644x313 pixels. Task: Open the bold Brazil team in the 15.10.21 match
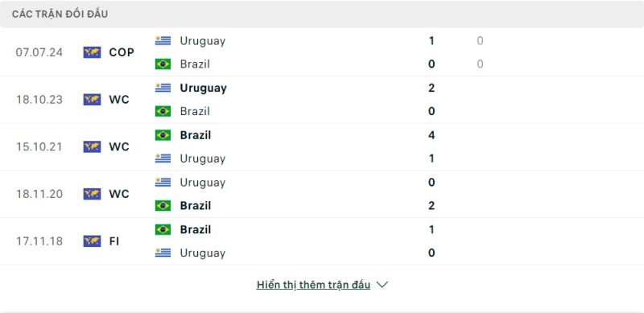coord(195,135)
